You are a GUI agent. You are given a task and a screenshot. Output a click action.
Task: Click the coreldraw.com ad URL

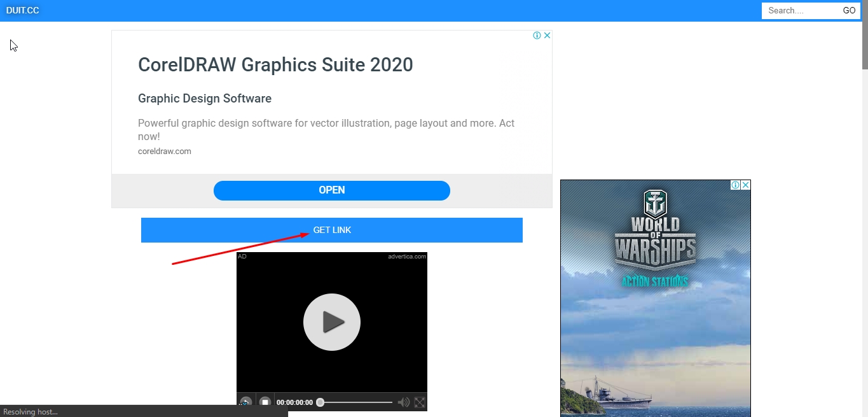165,152
